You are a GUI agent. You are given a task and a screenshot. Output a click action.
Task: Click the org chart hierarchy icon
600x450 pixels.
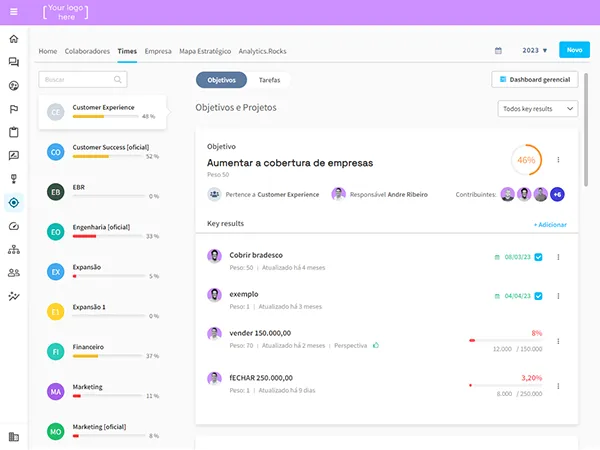[14, 250]
